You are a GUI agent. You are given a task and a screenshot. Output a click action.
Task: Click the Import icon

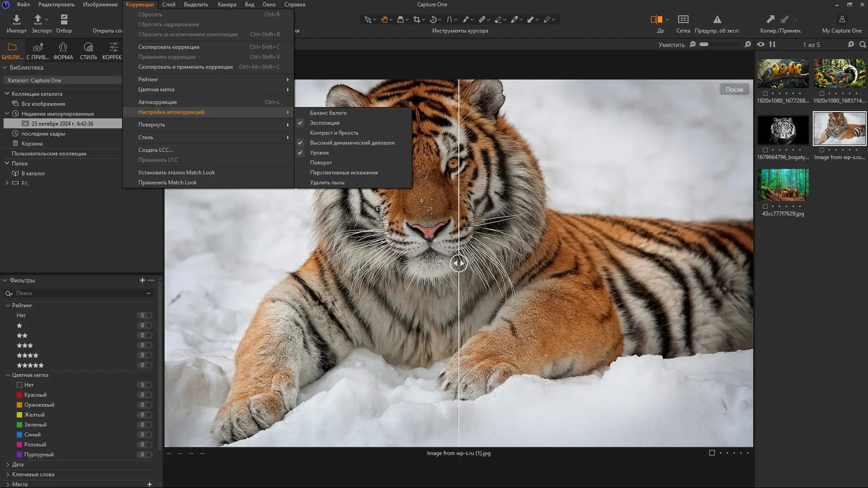[x=16, y=19]
